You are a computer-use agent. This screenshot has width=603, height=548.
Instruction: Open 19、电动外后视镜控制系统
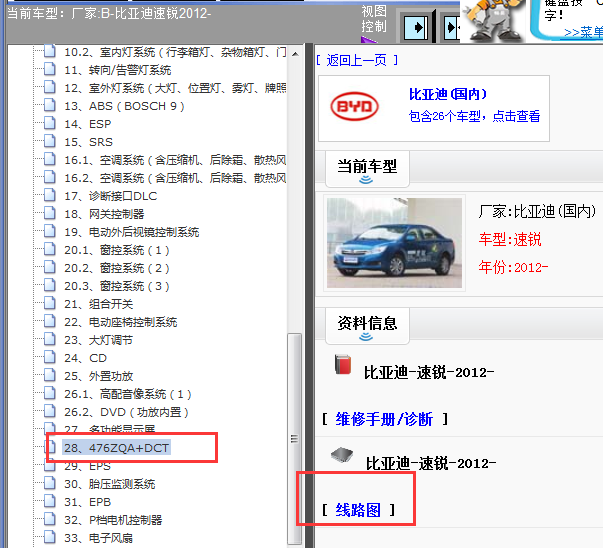[x=132, y=232]
